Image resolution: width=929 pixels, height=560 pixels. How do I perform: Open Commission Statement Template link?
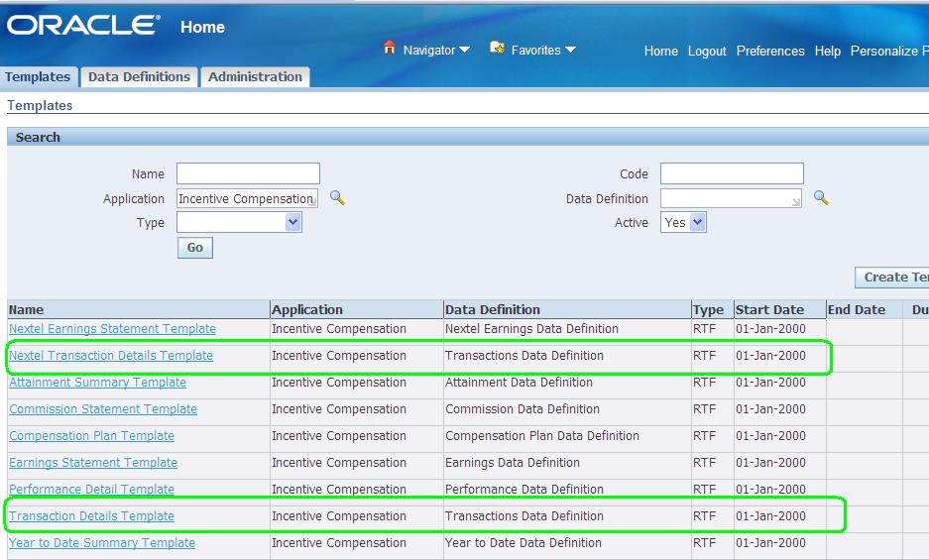(x=103, y=409)
